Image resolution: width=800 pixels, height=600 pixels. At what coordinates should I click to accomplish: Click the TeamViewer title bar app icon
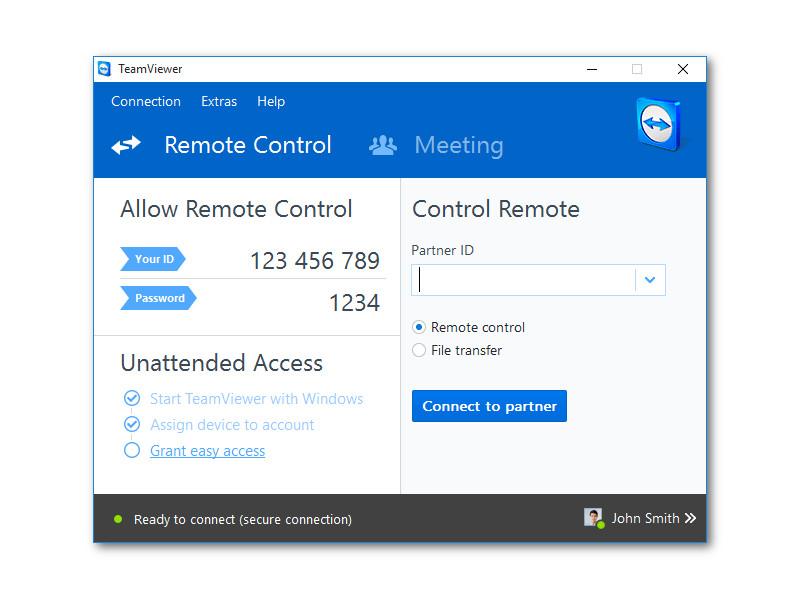coord(104,69)
